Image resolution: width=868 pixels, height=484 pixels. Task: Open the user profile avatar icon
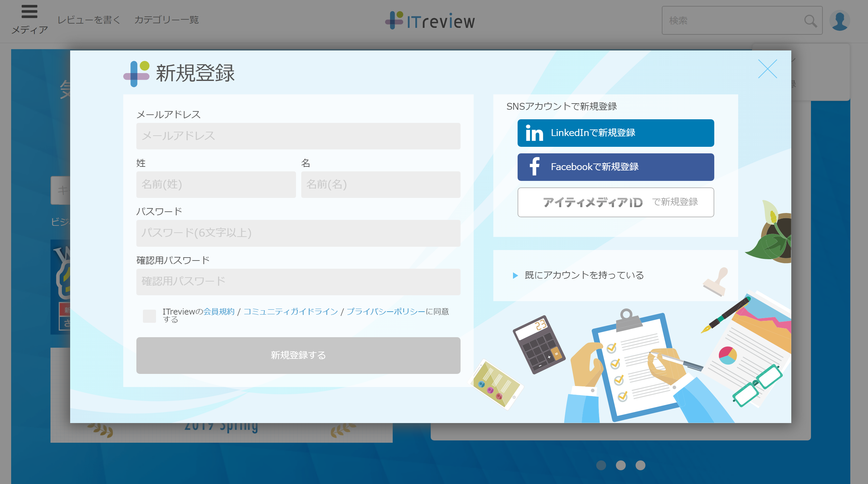point(839,21)
